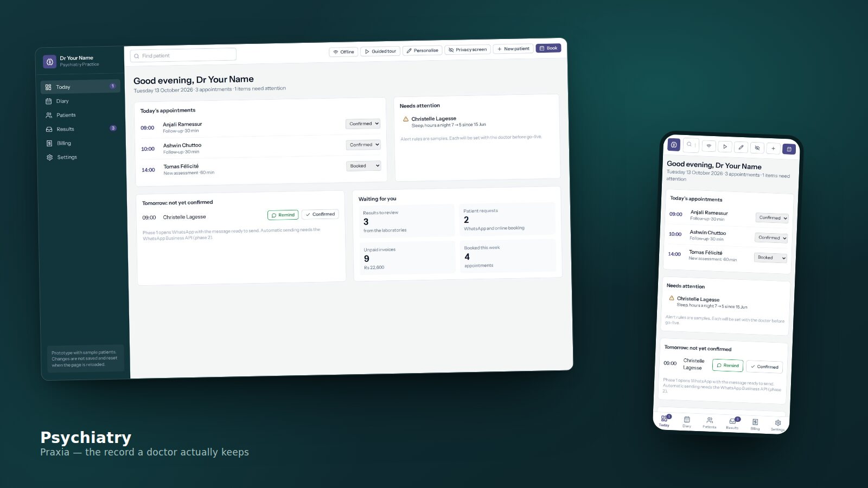The width and height of the screenshot is (868, 488).
Task: Tap the Patients tab in phone bottom bar
Action: (x=710, y=423)
